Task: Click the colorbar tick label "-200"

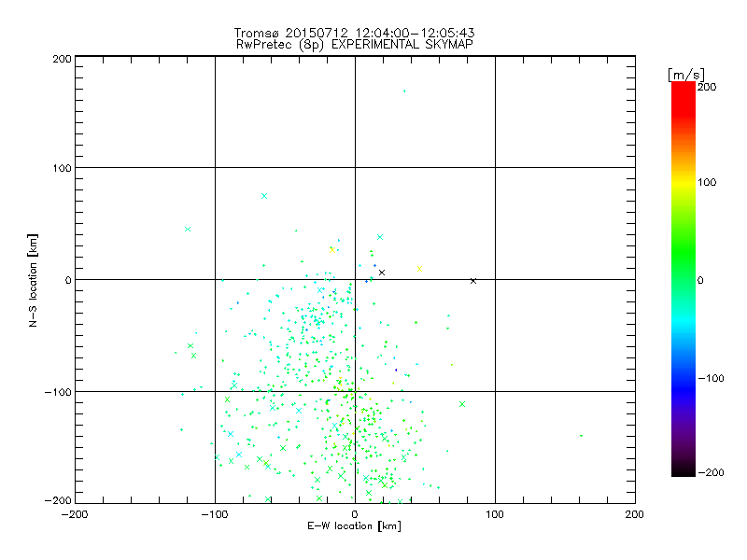Action: 711,473
